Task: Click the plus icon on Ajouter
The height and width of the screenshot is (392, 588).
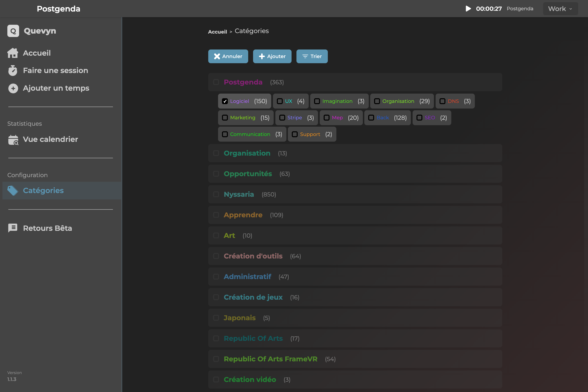Action: click(261, 57)
